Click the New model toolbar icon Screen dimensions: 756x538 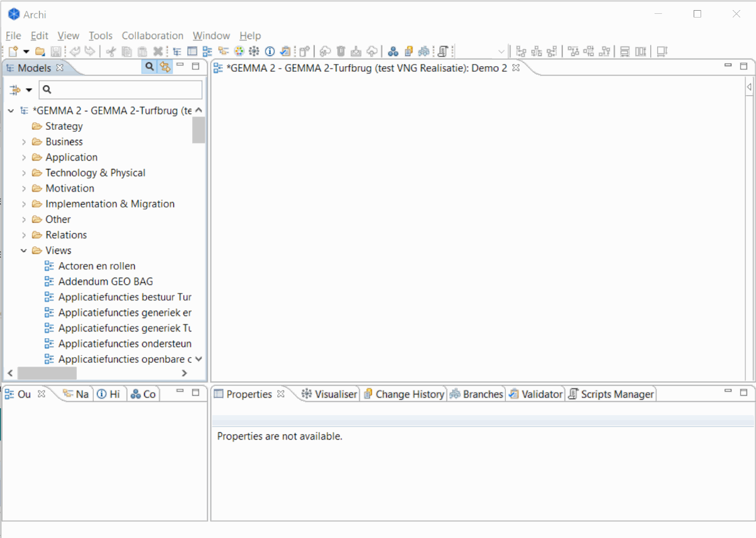pyautogui.click(x=13, y=51)
